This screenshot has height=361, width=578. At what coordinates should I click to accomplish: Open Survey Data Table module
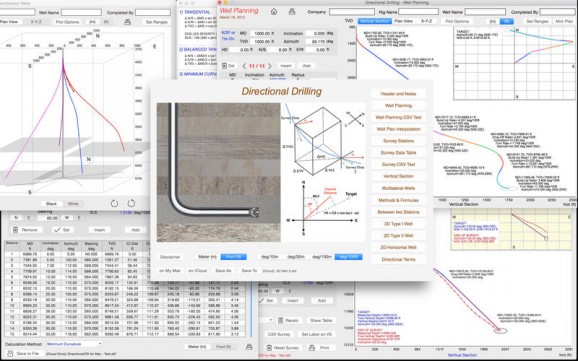pyautogui.click(x=398, y=153)
